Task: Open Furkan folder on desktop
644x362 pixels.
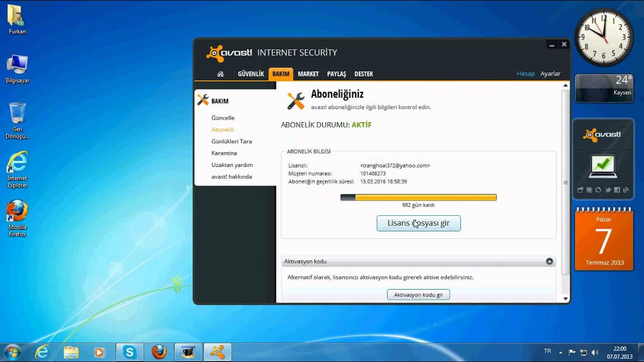Action: [x=17, y=20]
